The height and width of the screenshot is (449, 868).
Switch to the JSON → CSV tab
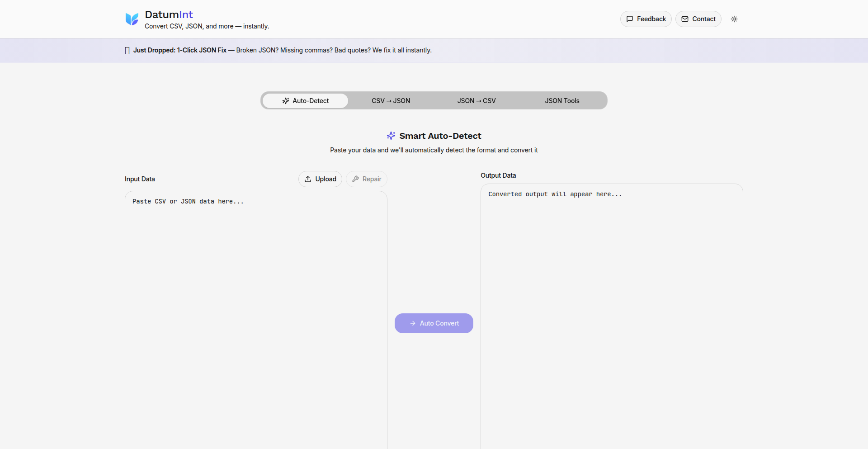click(476, 100)
